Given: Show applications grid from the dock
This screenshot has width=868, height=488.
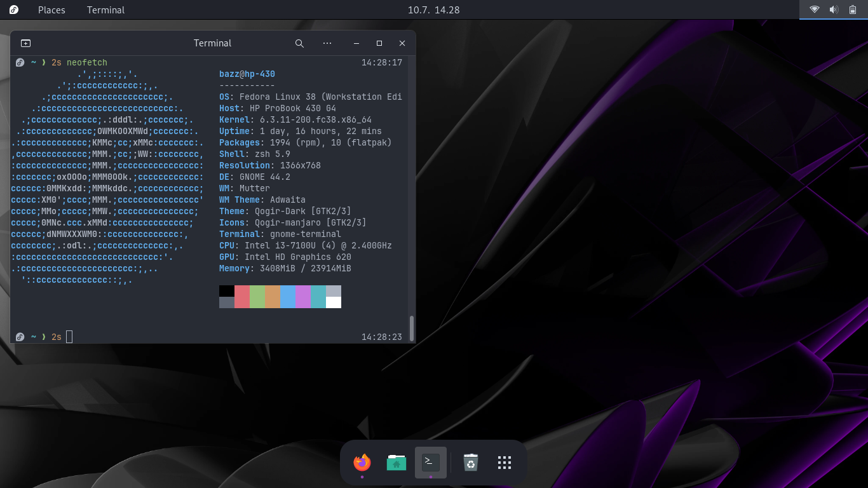Looking at the screenshot, I should 505,462.
